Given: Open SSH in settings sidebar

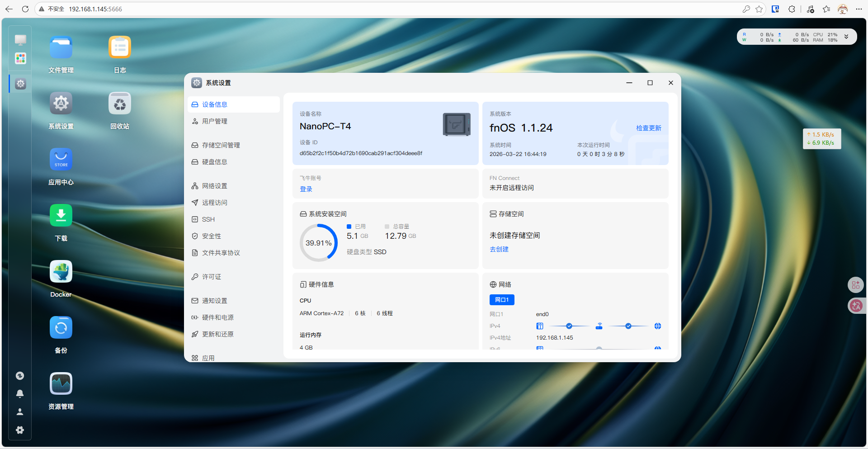Looking at the screenshot, I should (234, 219).
